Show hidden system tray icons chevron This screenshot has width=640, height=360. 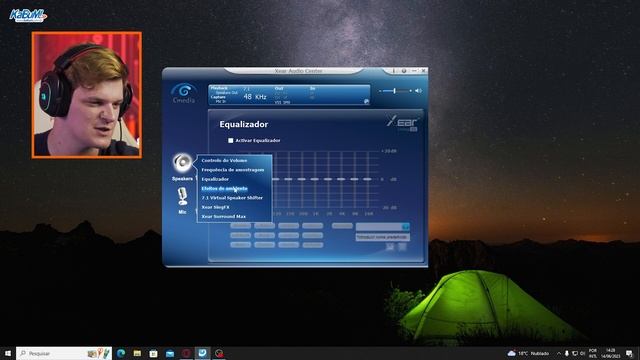click(559, 353)
